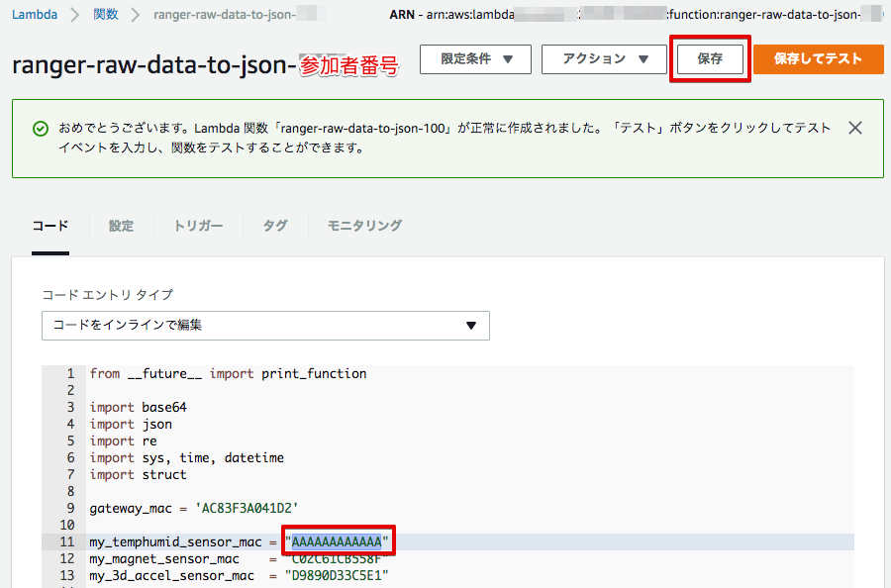The image size is (891, 588).
Task: Click the コード エントリ タイプ label
Action: [107, 295]
